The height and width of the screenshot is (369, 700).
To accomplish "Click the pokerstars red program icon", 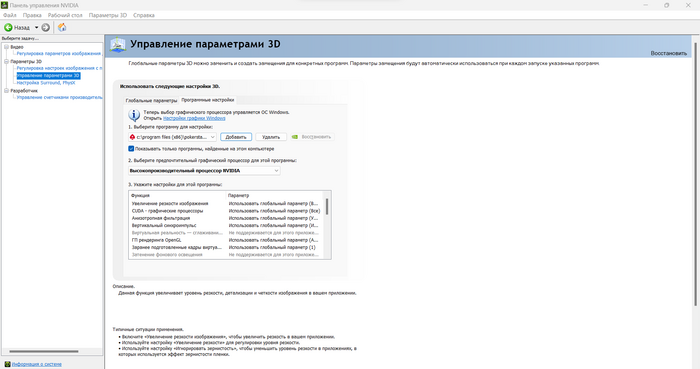I will point(133,137).
